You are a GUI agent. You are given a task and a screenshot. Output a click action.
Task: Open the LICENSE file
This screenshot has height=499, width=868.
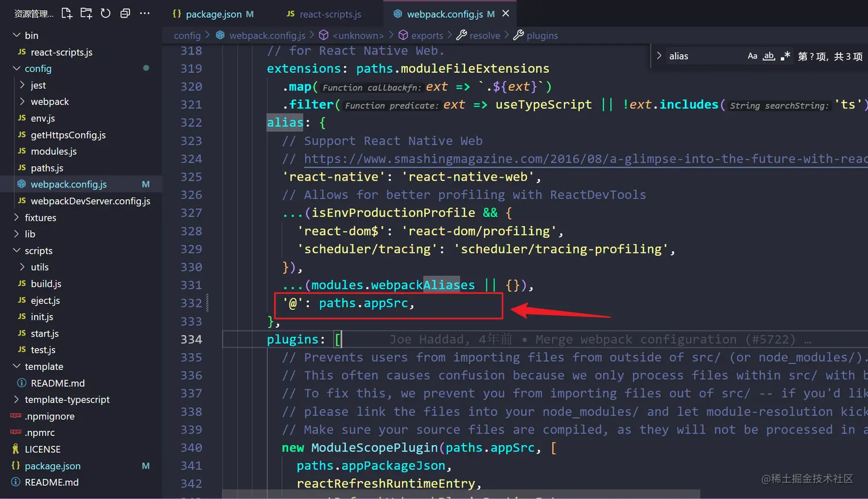coord(81,450)
